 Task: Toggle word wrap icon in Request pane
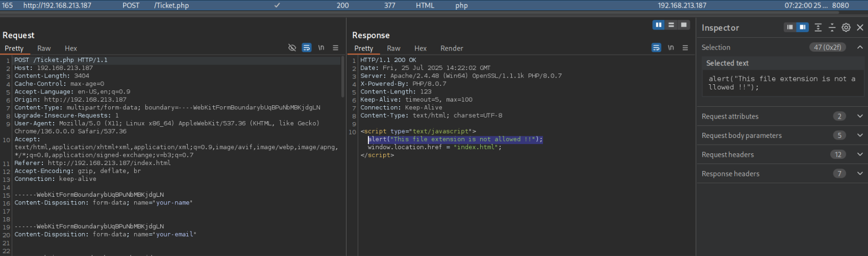tap(307, 48)
